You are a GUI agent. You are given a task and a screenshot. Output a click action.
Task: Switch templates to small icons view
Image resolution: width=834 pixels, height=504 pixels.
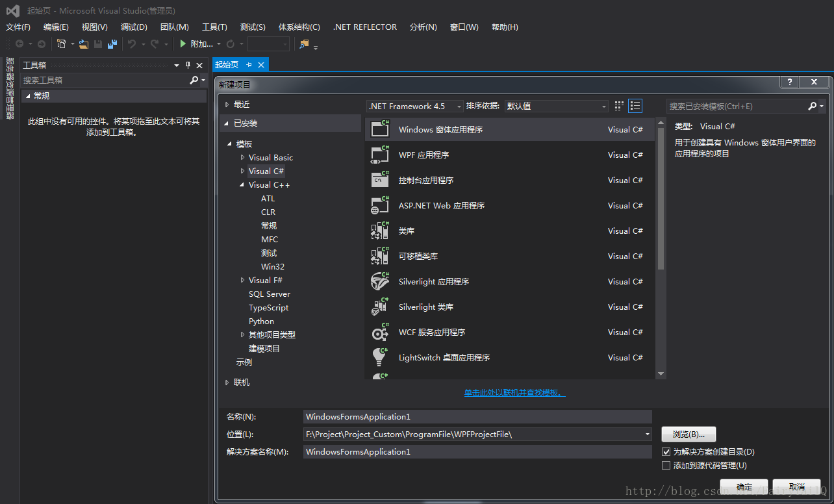tap(619, 105)
